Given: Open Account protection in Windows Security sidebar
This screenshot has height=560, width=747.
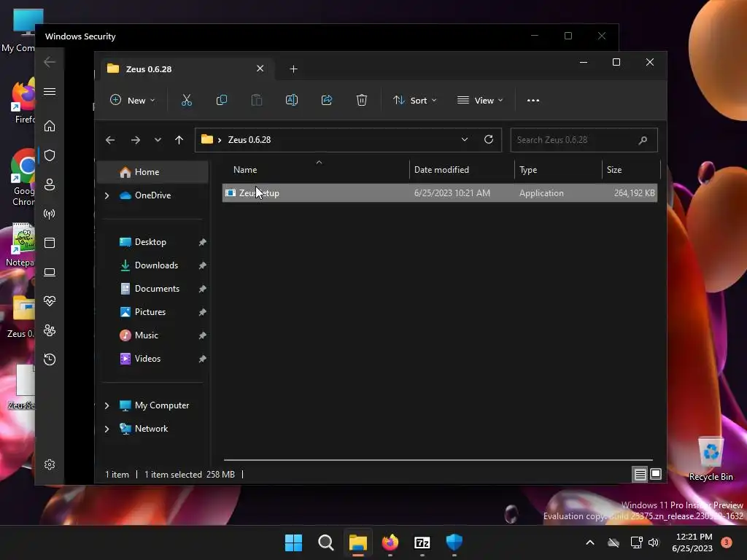Looking at the screenshot, I should point(50,184).
